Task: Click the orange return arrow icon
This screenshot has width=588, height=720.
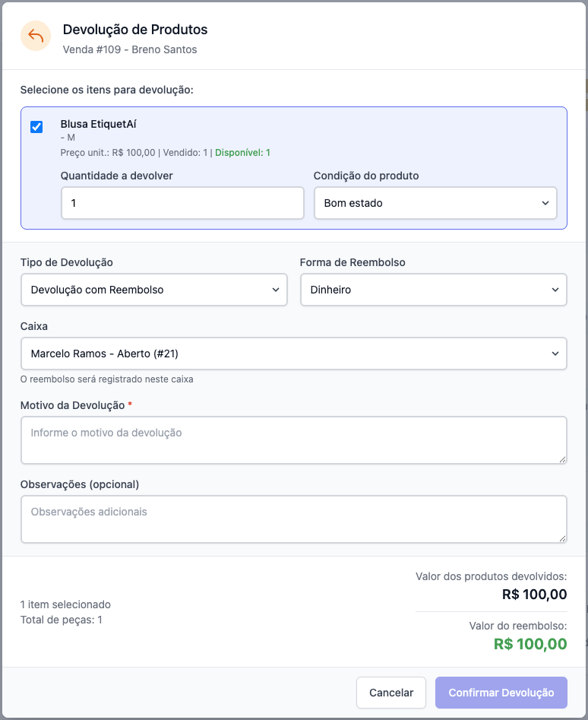Action: pos(36,36)
